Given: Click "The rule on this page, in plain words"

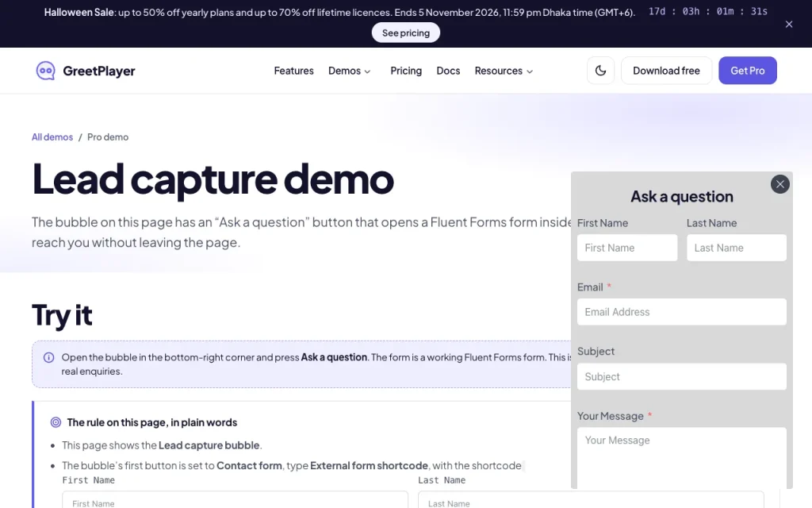Looking at the screenshot, I should [x=152, y=422].
